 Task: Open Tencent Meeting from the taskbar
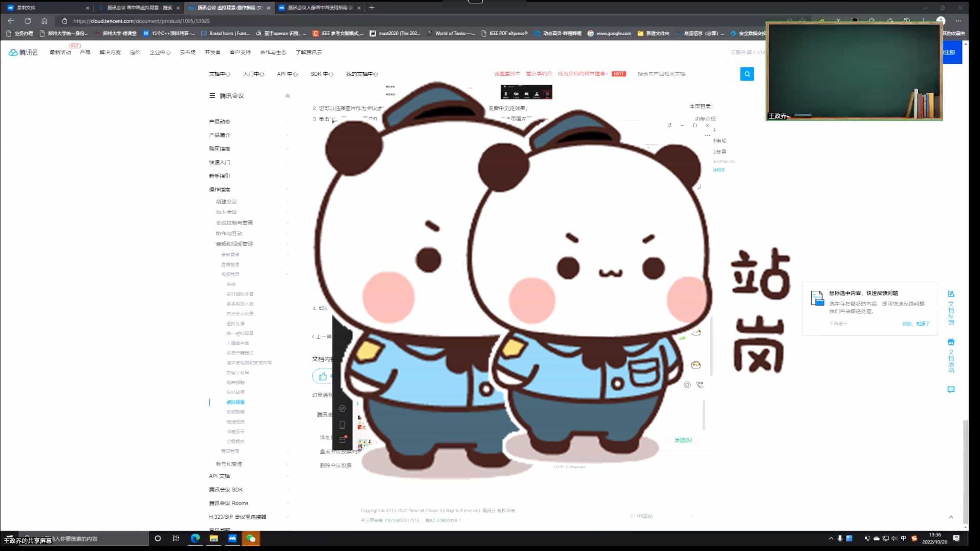click(x=232, y=538)
